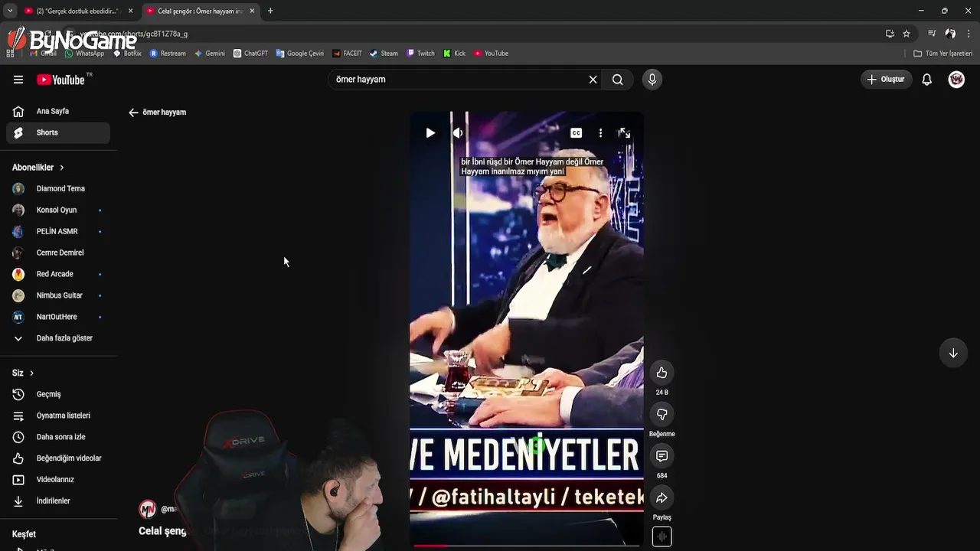This screenshot has width=980, height=551.
Task: Expand the Short to fullscreen
Action: tap(625, 133)
